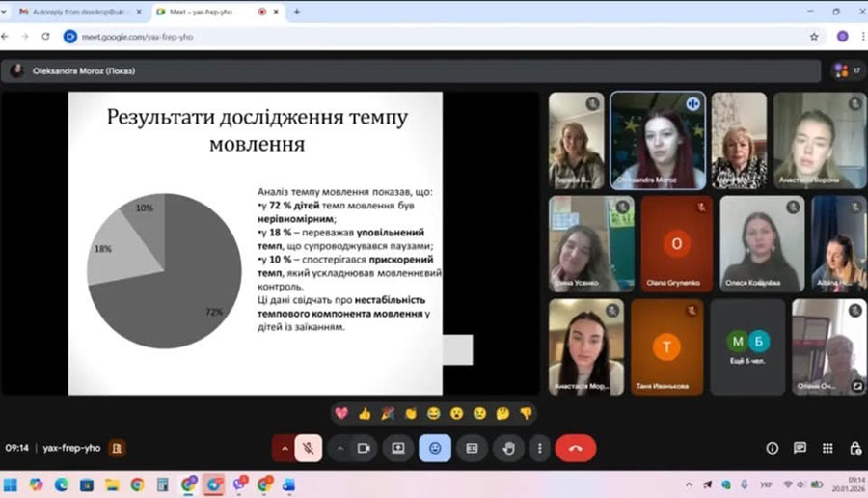Toggle the camera on or off
The image size is (868, 498).
[x=364, y=448]
